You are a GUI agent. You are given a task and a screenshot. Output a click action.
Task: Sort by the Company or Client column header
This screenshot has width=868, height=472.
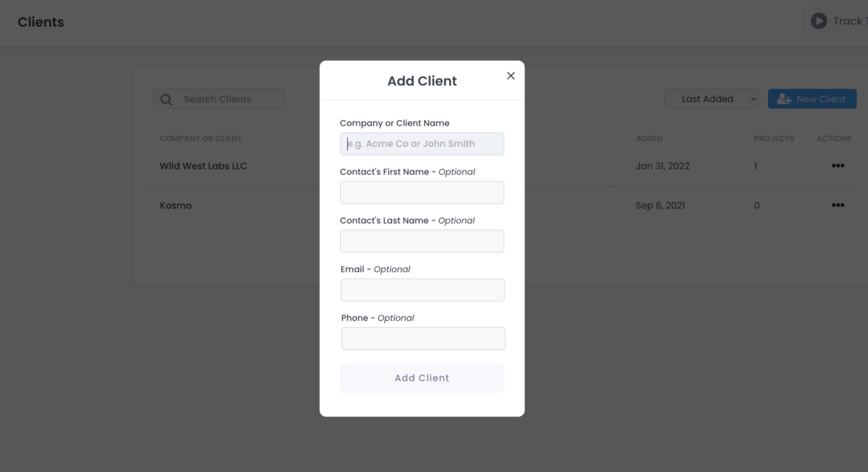point(200,138)
